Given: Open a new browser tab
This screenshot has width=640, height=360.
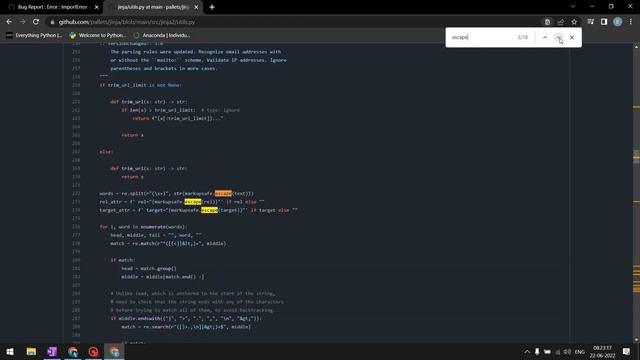Looking at the screenshot, I should pos(212,7).
